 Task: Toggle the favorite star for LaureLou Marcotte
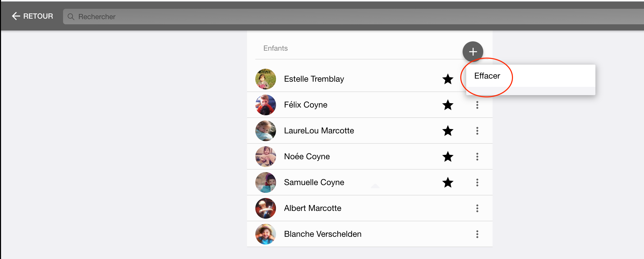(x=448, y=131)
